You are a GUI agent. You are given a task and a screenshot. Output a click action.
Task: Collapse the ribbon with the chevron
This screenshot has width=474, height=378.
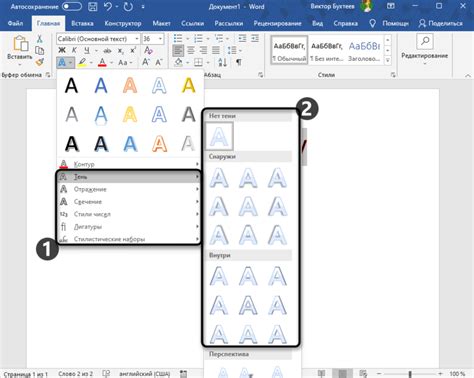[467, 76]
